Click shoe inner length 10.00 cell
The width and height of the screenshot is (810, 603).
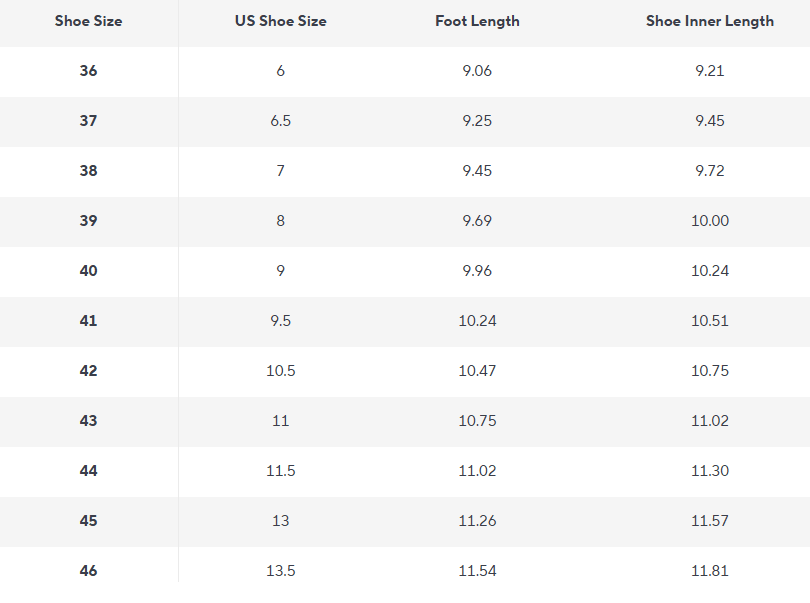point(710,221)
